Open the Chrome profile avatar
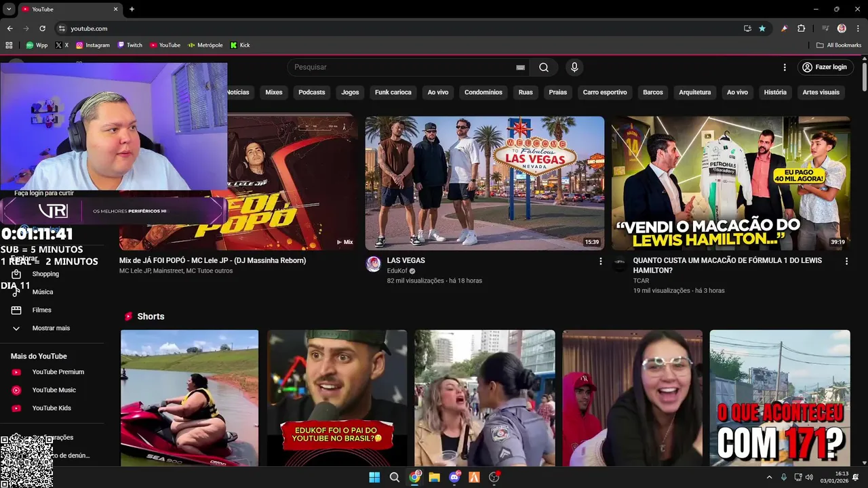The width and height of the screenshot is (868, 488). coord(842,28)
